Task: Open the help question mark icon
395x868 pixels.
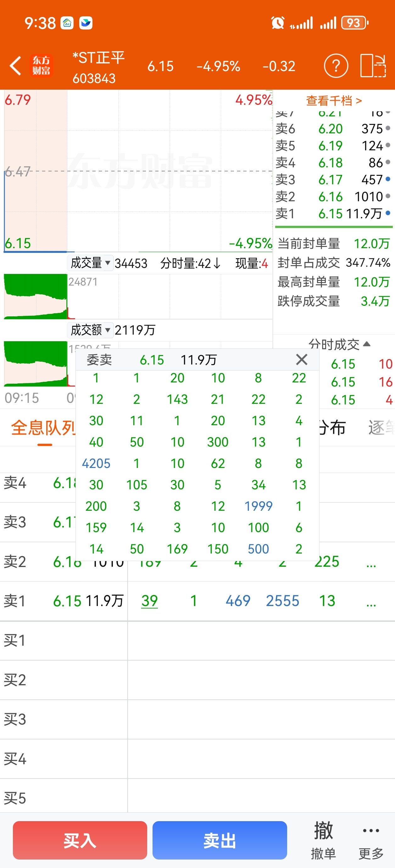Action: click(x=336, y=66)
